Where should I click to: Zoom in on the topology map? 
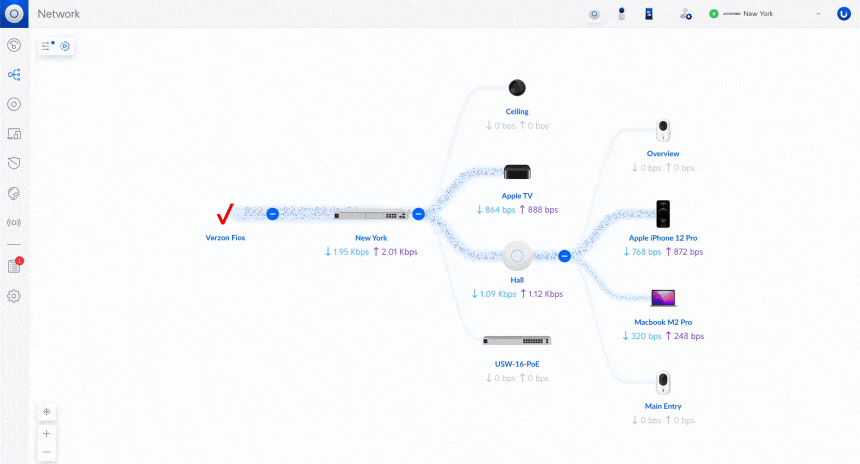(47, 433)
